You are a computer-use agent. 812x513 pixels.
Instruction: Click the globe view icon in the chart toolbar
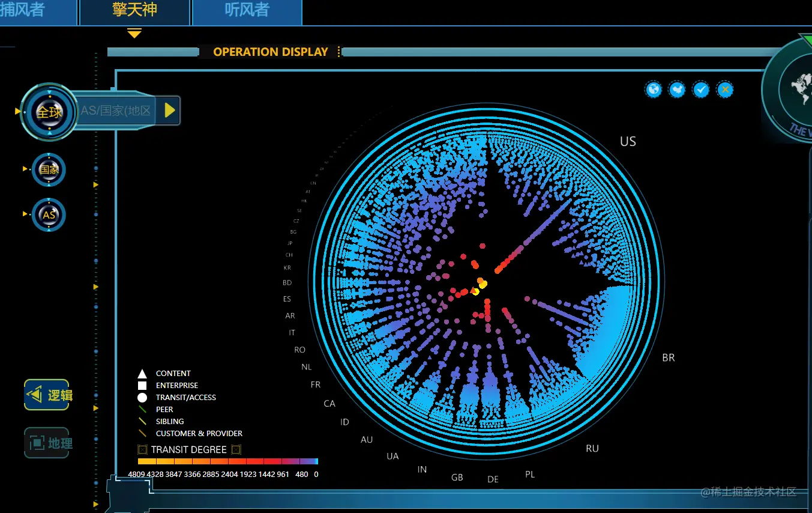click(654, 90)
